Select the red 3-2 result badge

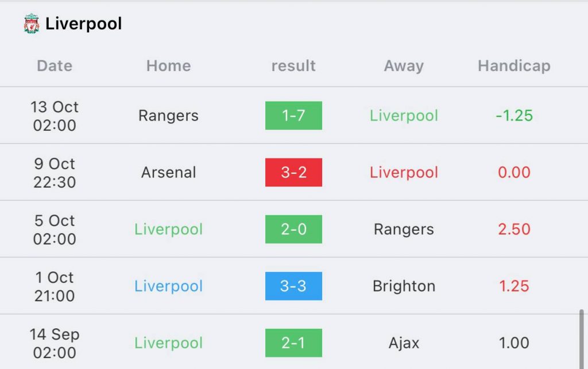click(x=293, y=172)
